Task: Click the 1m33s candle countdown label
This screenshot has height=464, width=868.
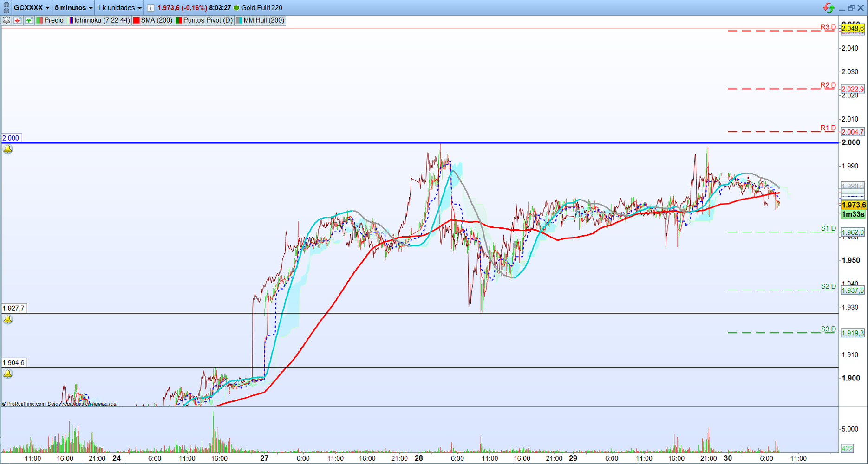Action: coord(853,214)
